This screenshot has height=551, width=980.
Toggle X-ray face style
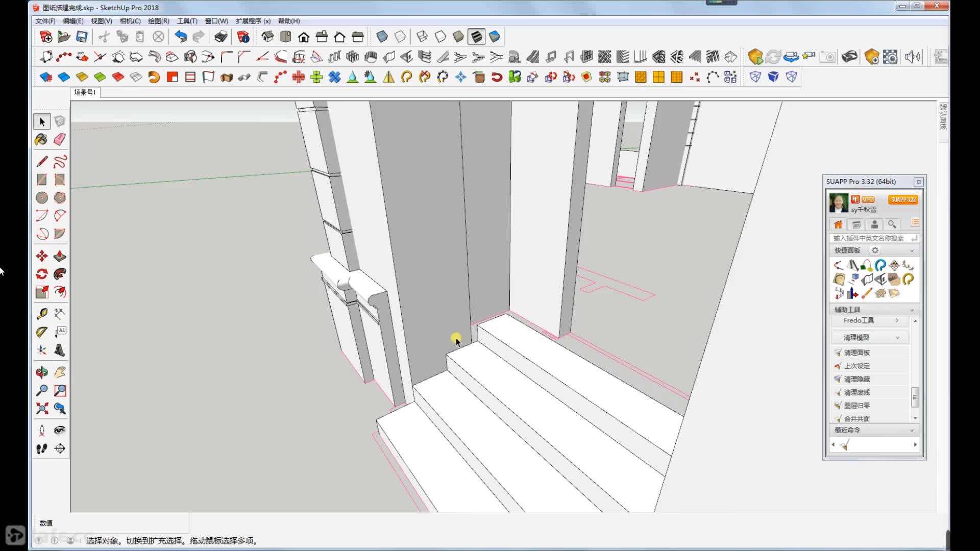(x=382, y=37)
